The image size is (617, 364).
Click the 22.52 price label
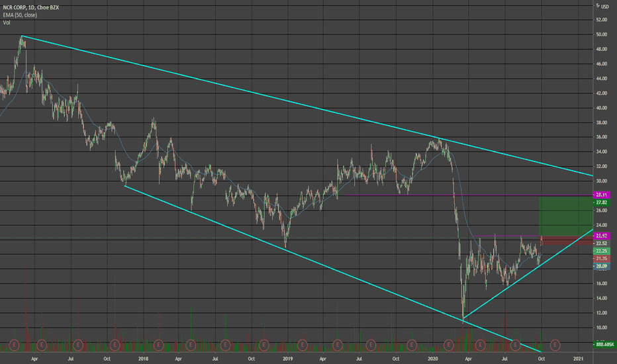[601, 243]
